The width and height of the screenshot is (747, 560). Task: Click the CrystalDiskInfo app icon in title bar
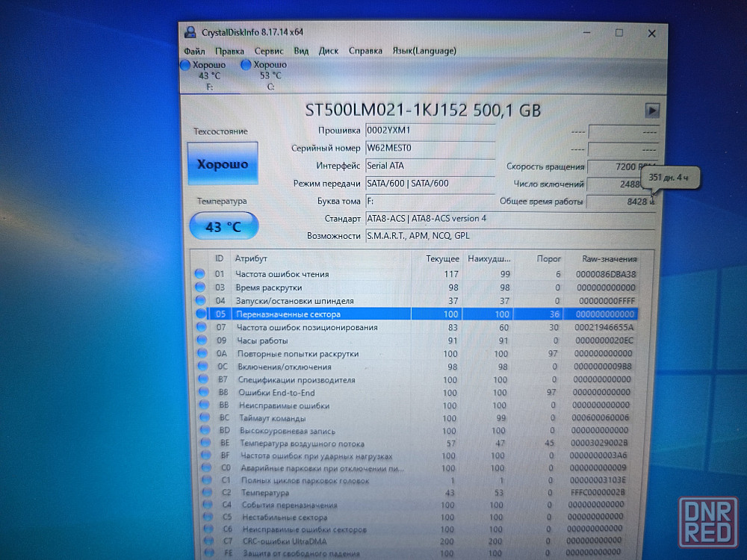pos(190,32)
